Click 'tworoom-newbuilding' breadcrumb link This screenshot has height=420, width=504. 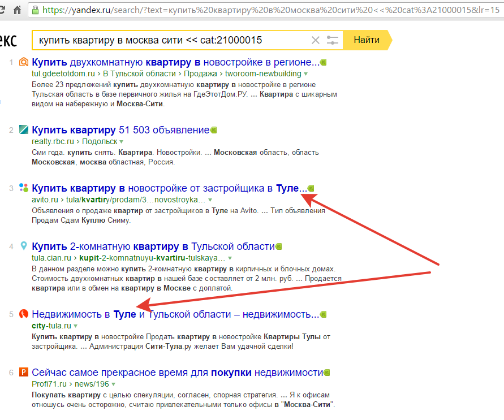[263, 73]
